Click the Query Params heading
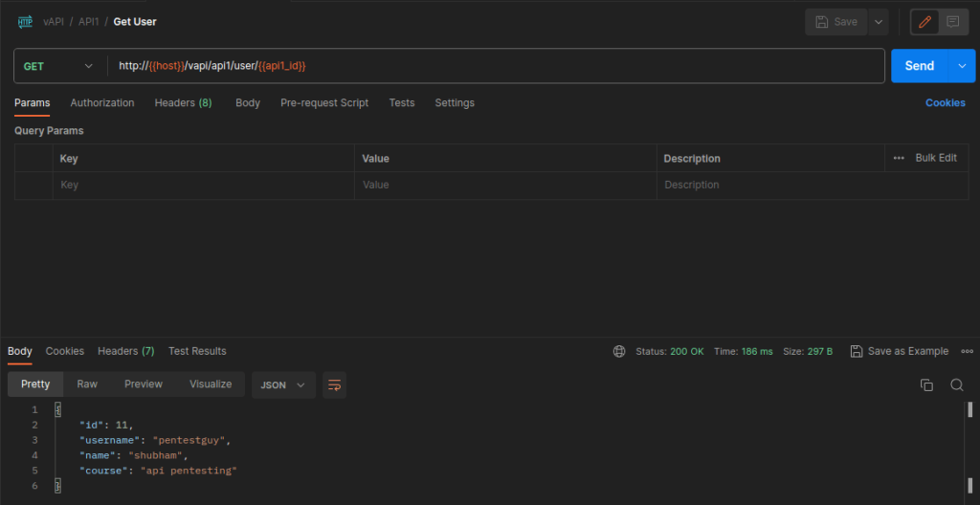This screenshot has width=980, height=505. pyautogui.click(x=49, y=131)
